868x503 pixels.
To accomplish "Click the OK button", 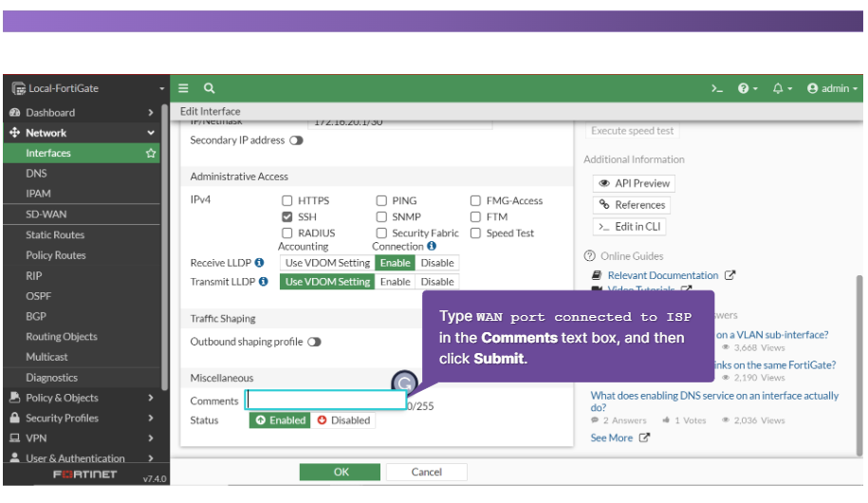I will point(340,472).
